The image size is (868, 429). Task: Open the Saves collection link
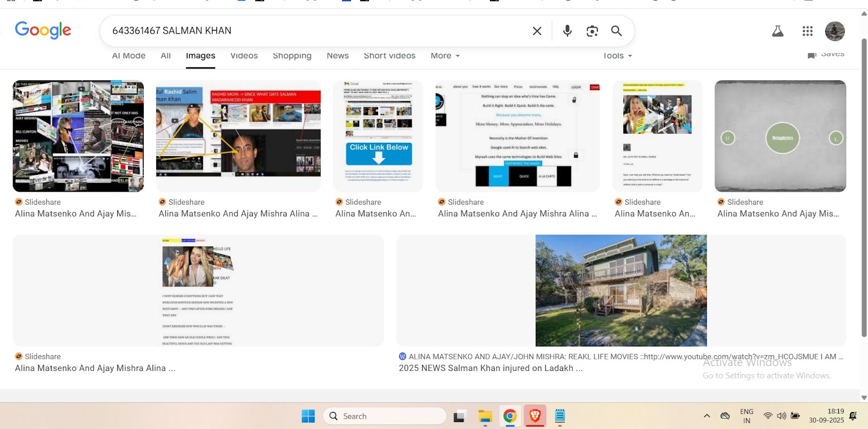(826, 54)
